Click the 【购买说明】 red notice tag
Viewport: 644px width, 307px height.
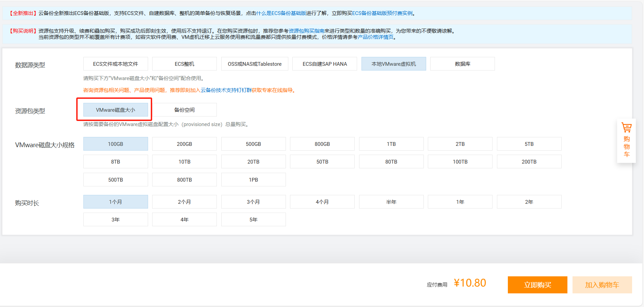[23, 31]
